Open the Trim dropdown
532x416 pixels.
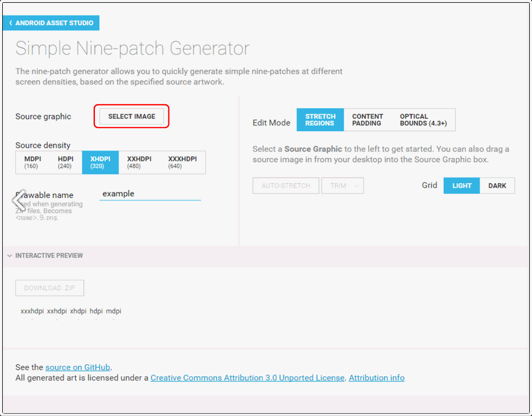click(x=342, y=185)
